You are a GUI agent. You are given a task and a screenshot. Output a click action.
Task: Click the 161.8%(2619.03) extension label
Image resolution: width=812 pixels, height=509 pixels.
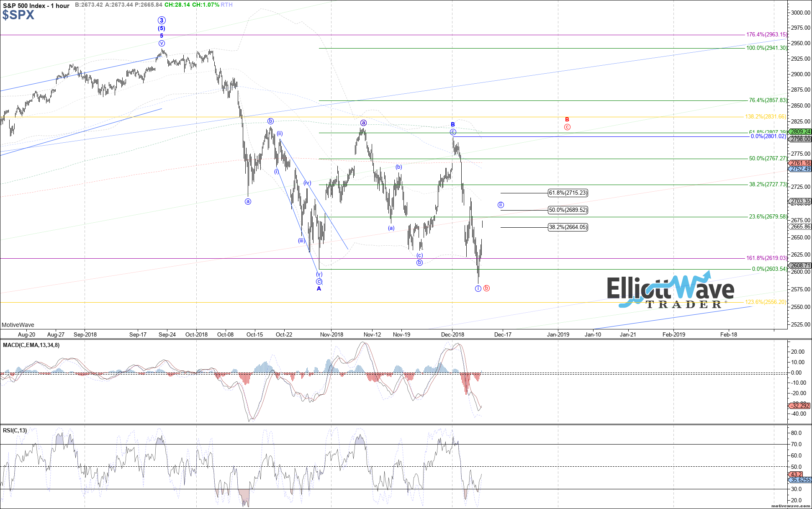[x=766, y=258]
